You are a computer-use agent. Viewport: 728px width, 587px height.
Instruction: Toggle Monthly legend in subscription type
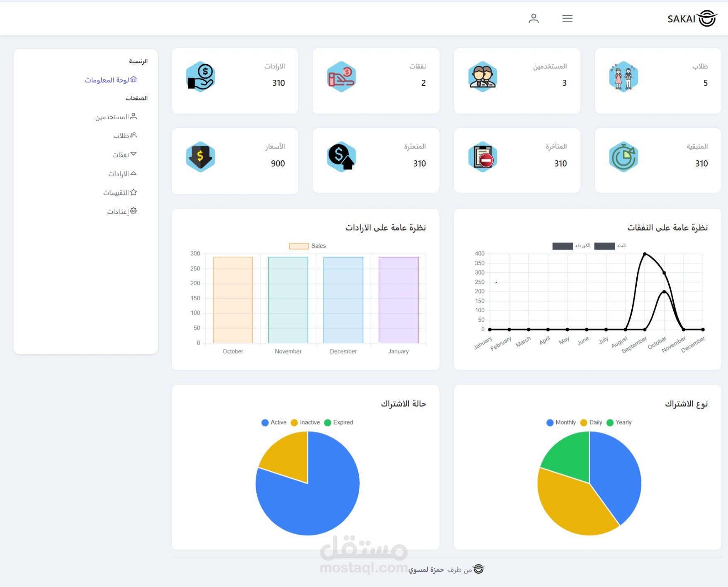coord(561,422)
